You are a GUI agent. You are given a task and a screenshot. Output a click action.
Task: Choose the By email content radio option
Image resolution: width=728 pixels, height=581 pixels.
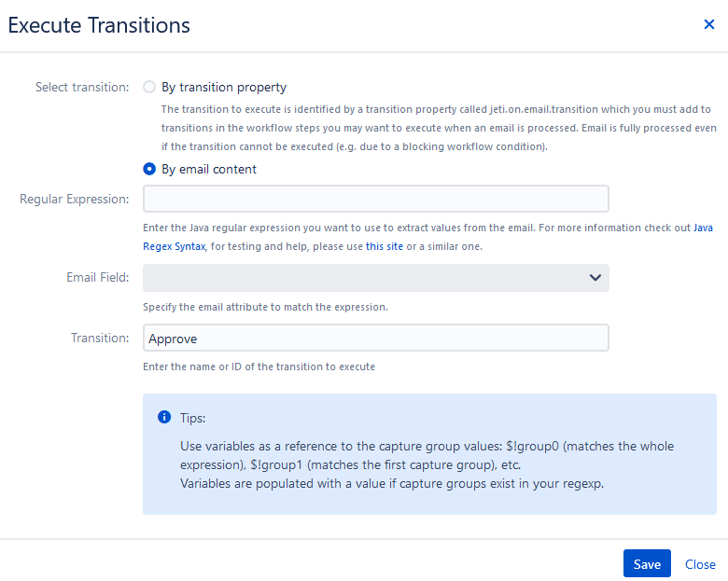point(149,169)
